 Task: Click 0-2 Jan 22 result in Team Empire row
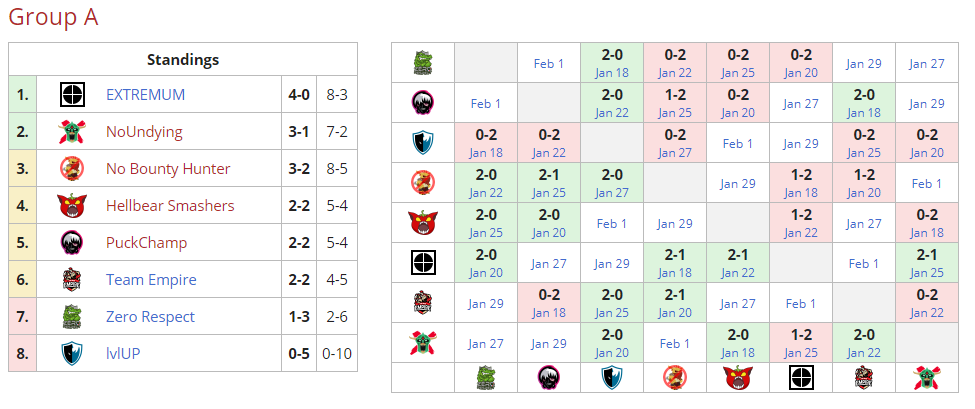[927, 302]
